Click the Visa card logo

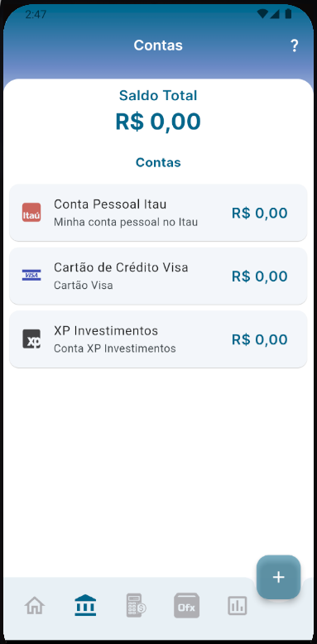pyautogui.click(x=31, y=275)
